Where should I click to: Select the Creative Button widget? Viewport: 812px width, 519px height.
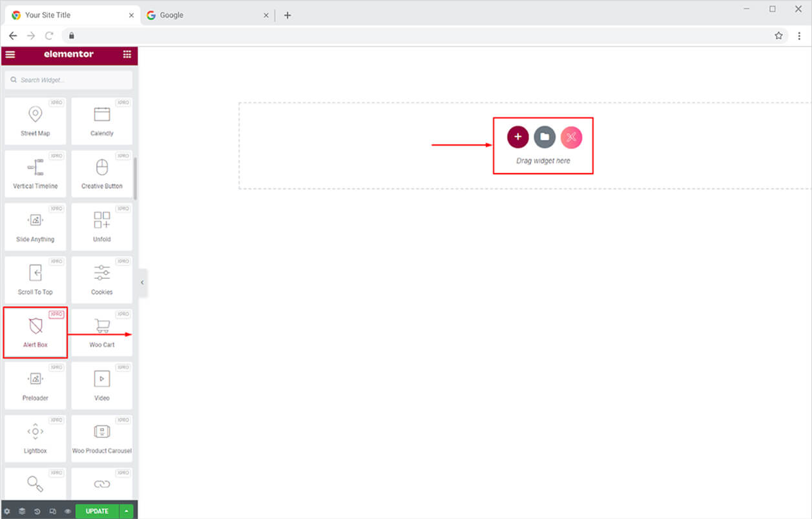101,173
